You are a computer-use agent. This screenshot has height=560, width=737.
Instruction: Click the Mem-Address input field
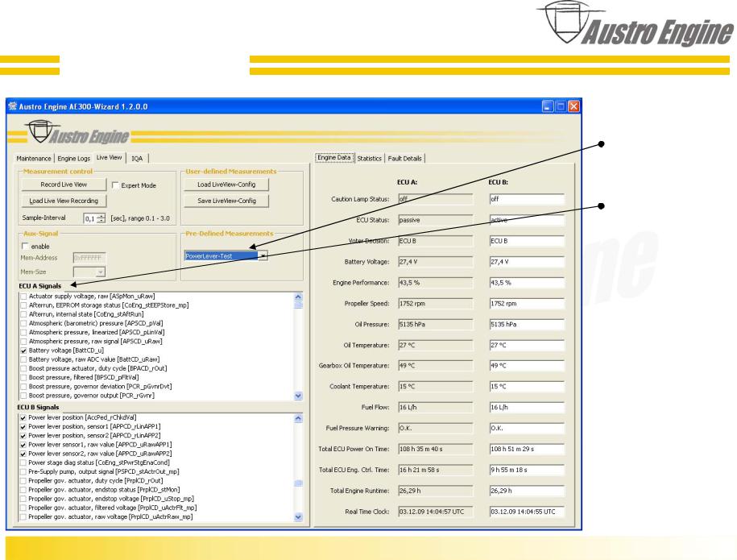(89, 258)
